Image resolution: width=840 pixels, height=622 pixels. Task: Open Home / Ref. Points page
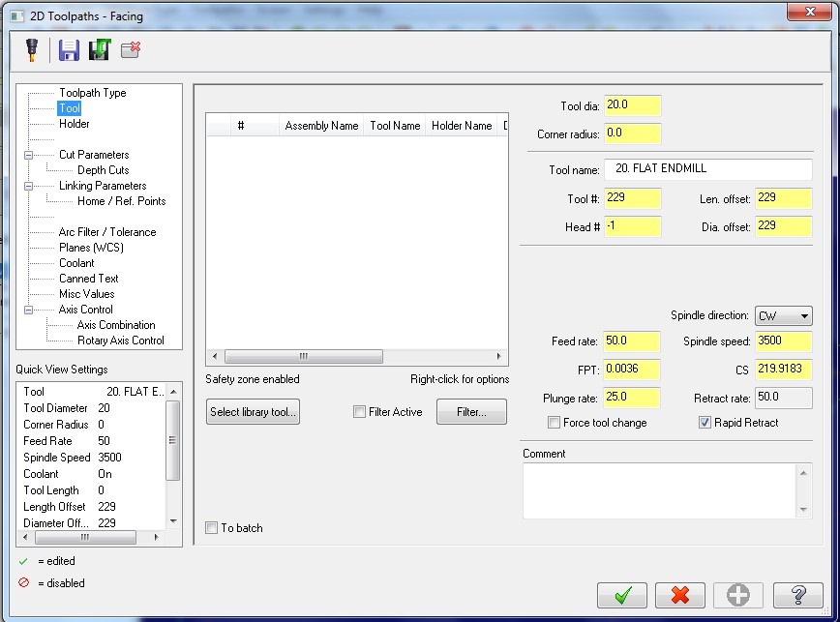pyautogui.click(x=122, y=201)
